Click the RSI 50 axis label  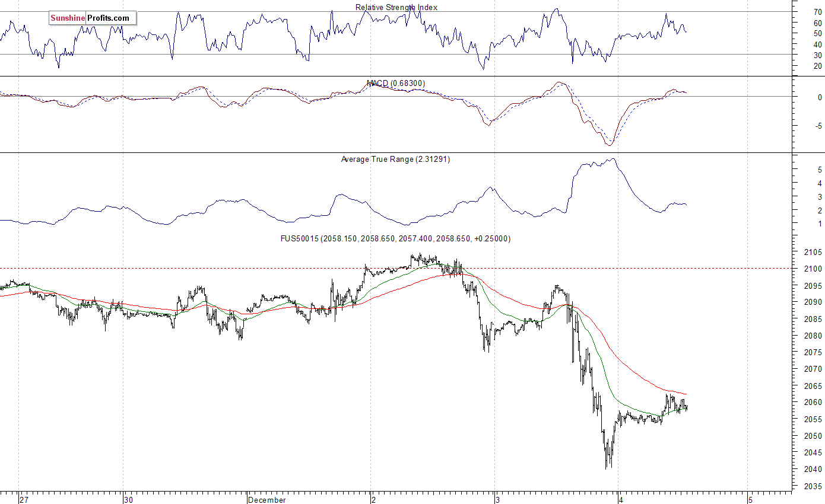click(x=817, y=33)
